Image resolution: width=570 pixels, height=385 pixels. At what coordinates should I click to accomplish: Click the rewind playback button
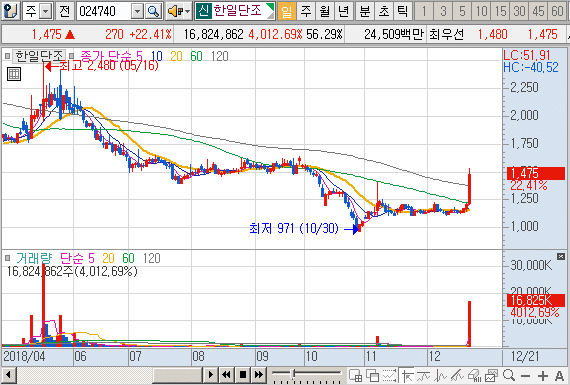(226, 374)
